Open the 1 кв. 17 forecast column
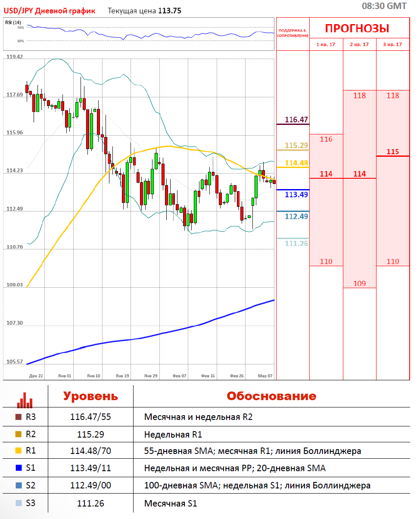 [x=326, y=44]
